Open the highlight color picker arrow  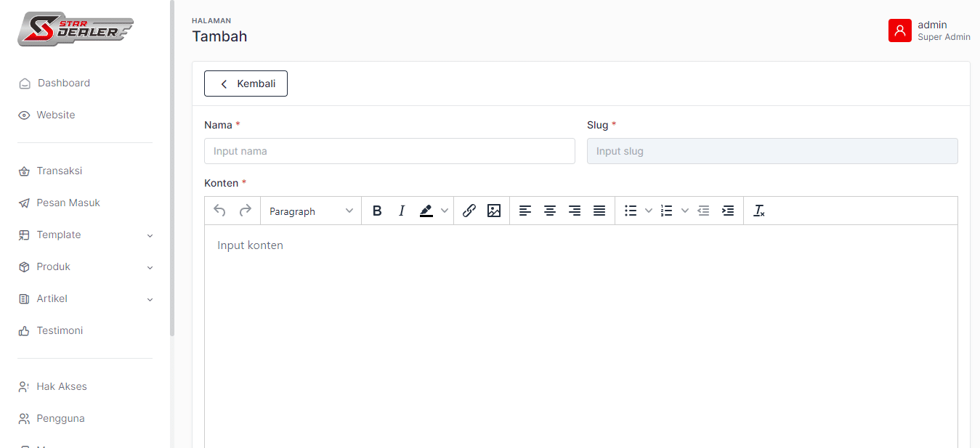[x=445, y=211]
